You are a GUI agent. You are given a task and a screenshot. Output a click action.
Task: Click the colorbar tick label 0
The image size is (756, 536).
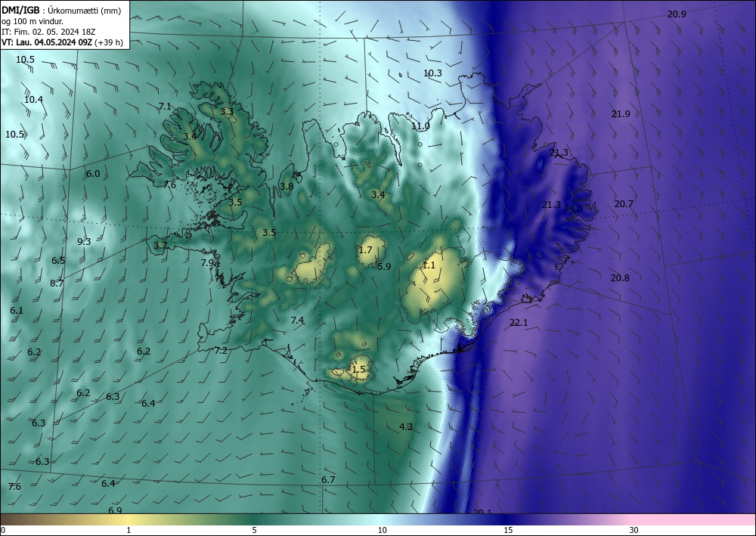(x=3, y=530)
